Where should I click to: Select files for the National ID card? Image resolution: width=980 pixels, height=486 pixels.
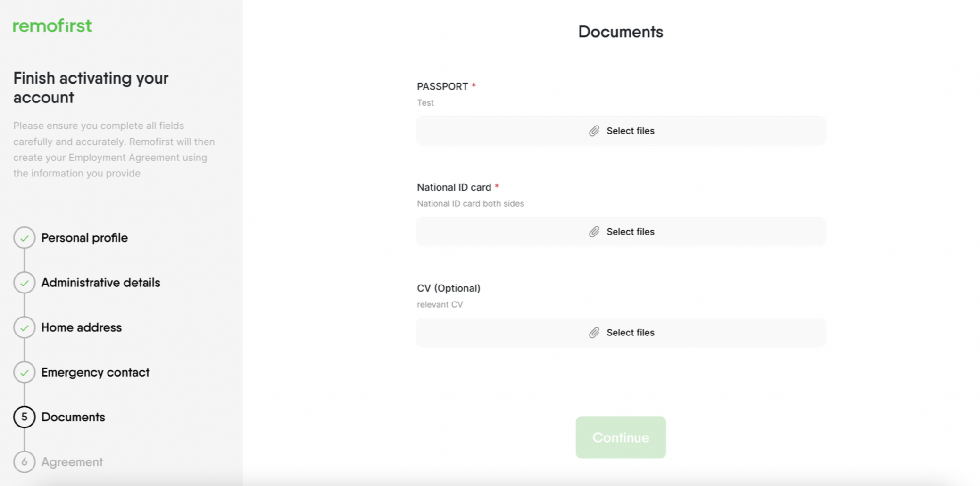pyautogui.click(x=621, y=232)
